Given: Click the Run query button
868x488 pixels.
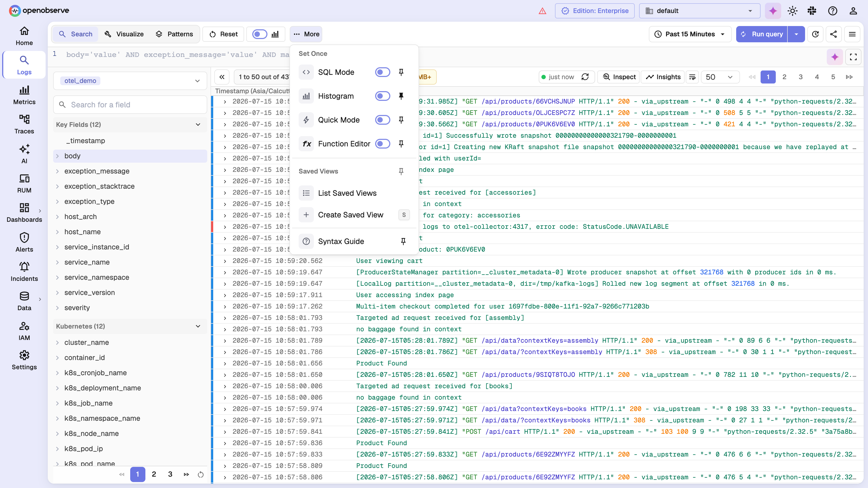Looking at the screenshot, I should (x=762, y=34).
